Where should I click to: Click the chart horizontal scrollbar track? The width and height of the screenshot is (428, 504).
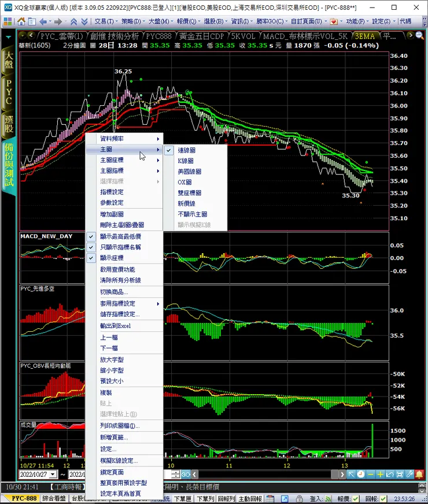(x=264, y=474)
